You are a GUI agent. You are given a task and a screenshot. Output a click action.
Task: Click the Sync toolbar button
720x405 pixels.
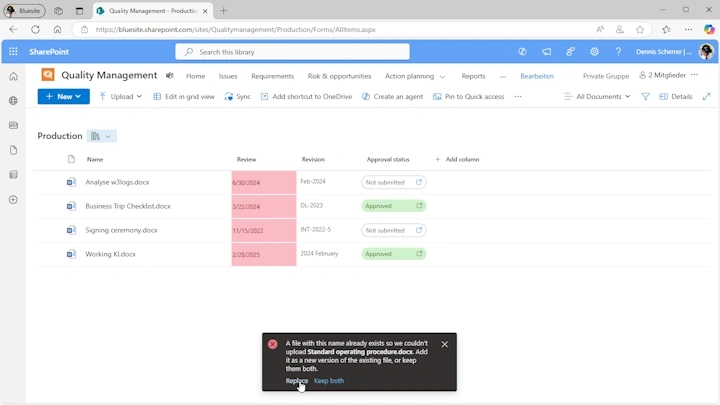click(x=237, y=96)
